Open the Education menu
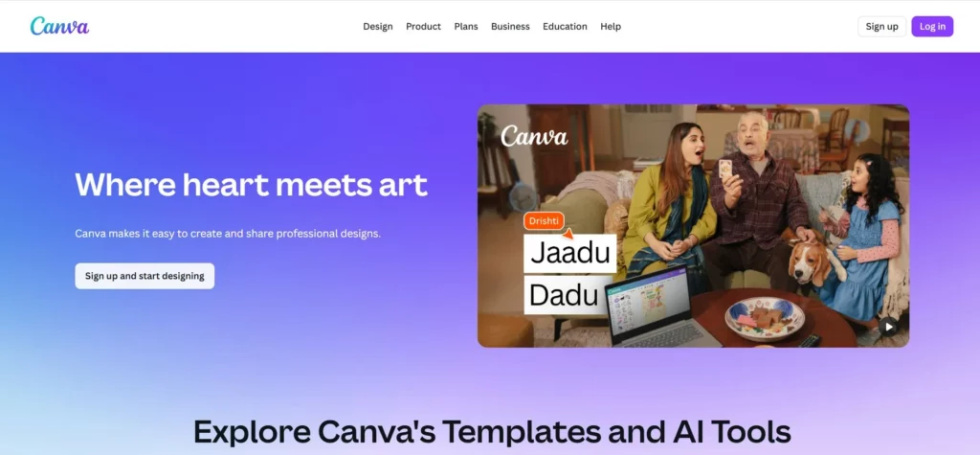Screen dimensions: 980x455 [x=565, y=26]
